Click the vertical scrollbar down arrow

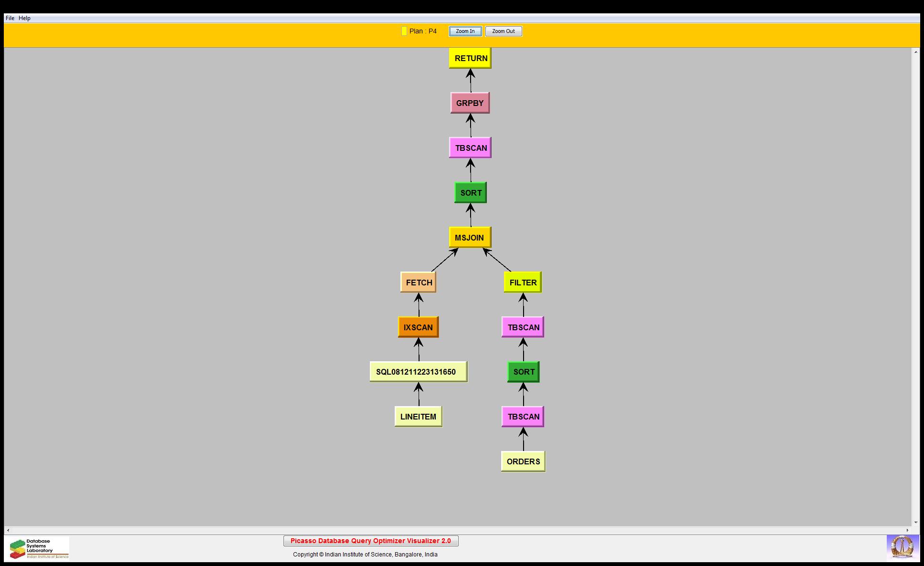[x=915, y=523]
